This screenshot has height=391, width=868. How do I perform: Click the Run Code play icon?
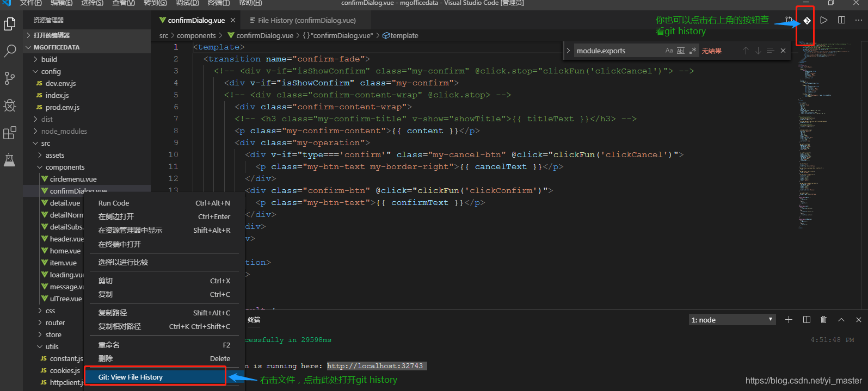tap(824, 20)
